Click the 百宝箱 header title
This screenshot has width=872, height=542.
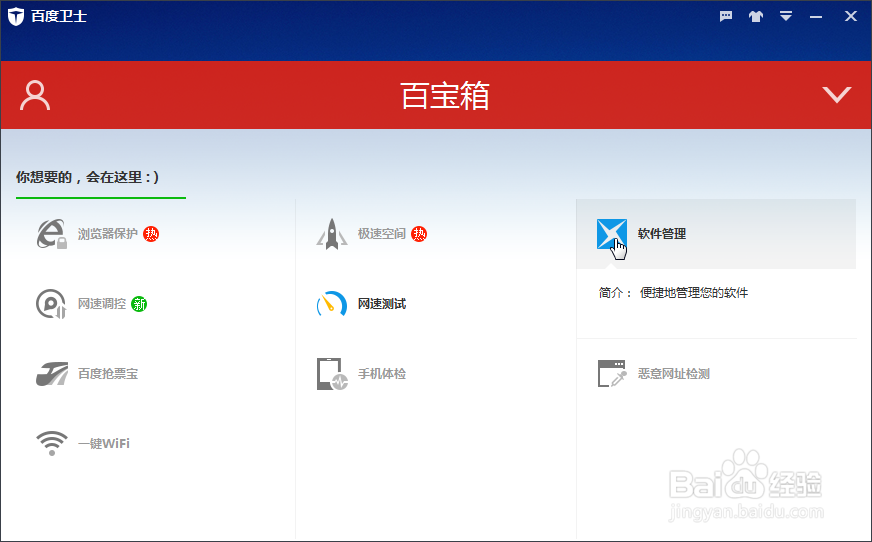click(445, 96)
